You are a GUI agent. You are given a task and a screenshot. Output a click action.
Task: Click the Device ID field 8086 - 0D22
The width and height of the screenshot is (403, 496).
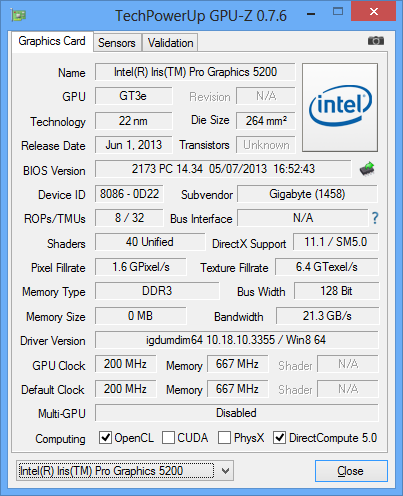[x=129, y=194]
